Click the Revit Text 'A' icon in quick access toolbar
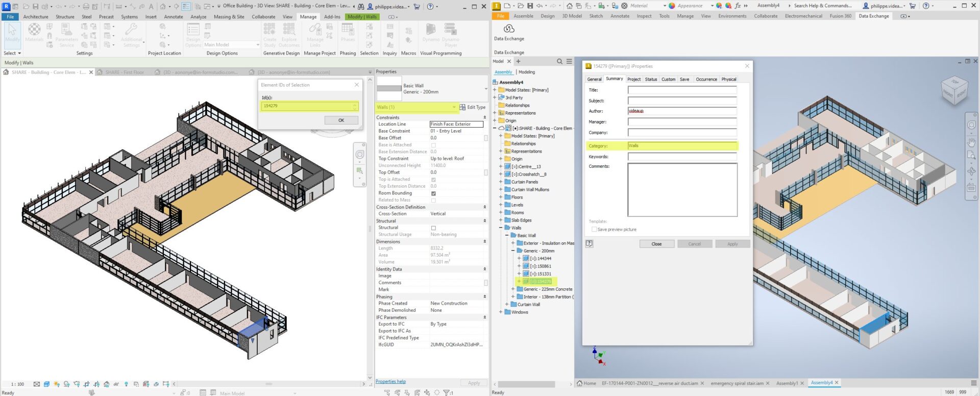980x396 pixels. tap(151, 7)
